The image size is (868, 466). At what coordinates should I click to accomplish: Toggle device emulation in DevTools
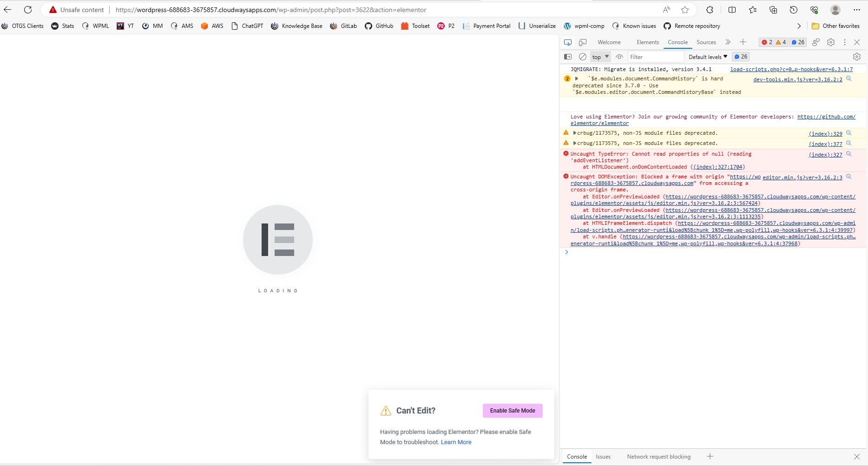tap(583, 42)
